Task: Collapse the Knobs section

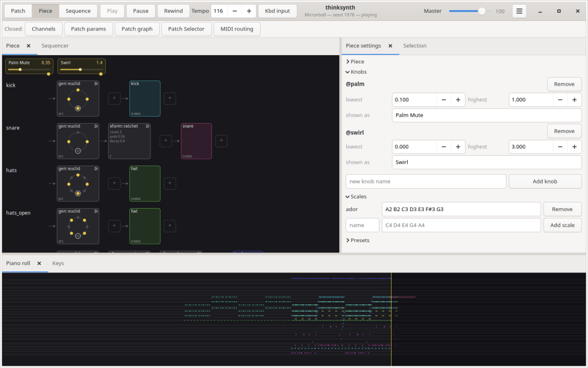Action: coord(356,72)
